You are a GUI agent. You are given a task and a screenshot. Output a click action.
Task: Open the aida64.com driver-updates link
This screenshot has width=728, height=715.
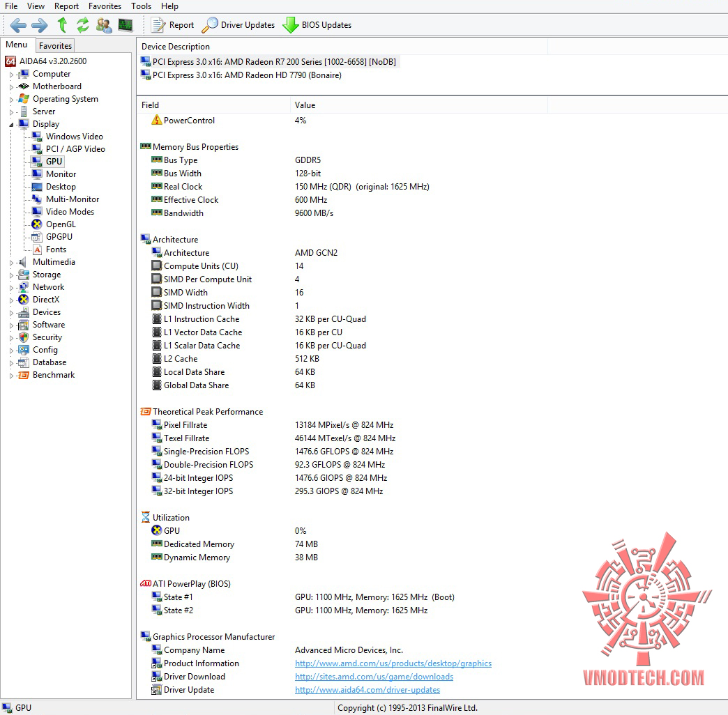(x=367, y=690)
